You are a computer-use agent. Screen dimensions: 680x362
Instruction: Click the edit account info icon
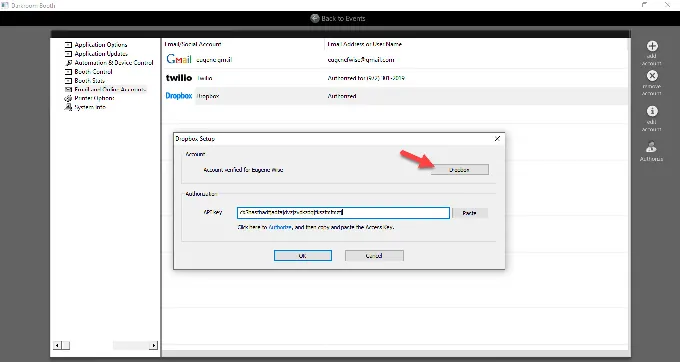[652, 111]
